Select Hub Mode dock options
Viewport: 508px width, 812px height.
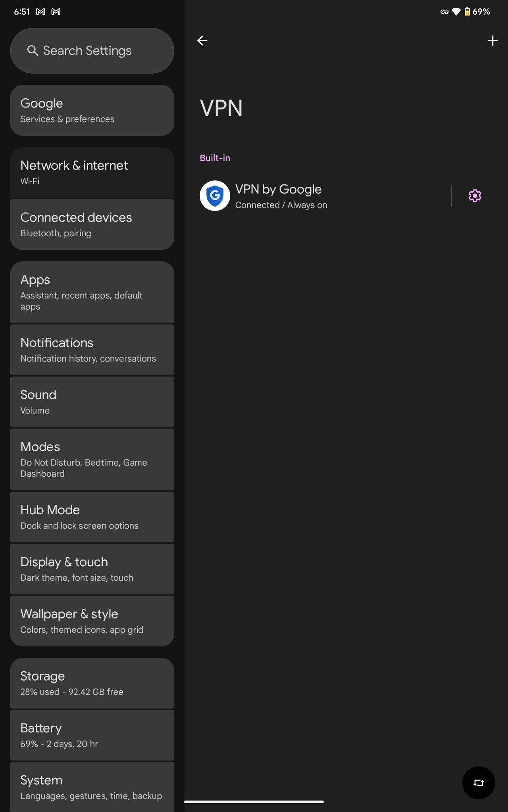(x=92, y=517)
